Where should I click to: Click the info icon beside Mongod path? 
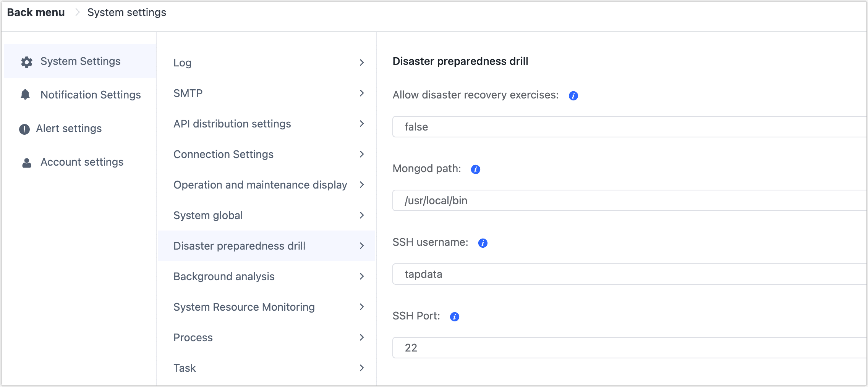pyautogui.click(x=475, y=169)
